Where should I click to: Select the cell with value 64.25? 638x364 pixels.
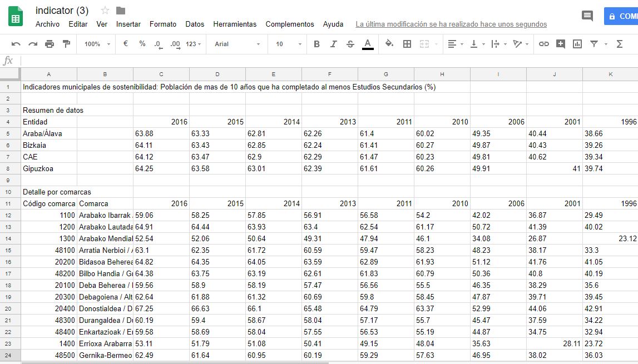pos(161,168)
